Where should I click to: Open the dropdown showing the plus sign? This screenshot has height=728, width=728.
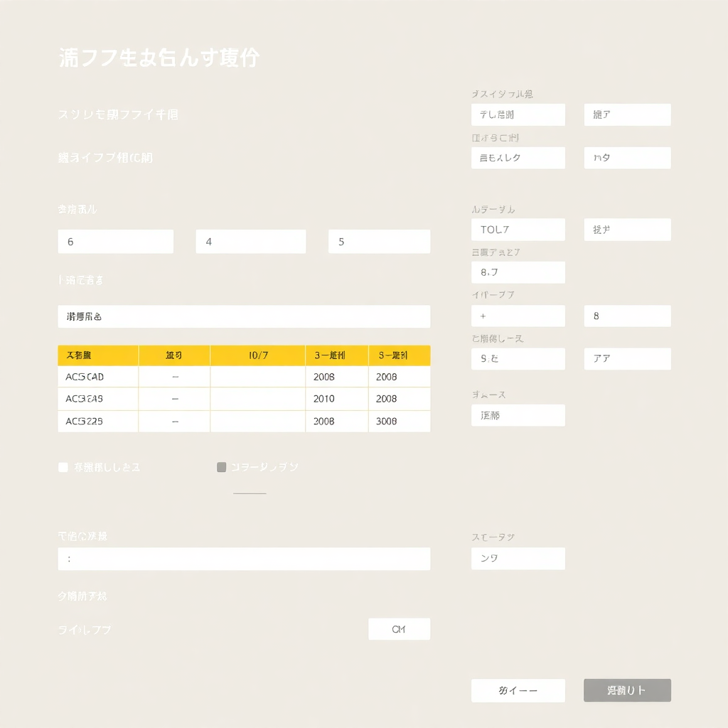pos(518,316)
